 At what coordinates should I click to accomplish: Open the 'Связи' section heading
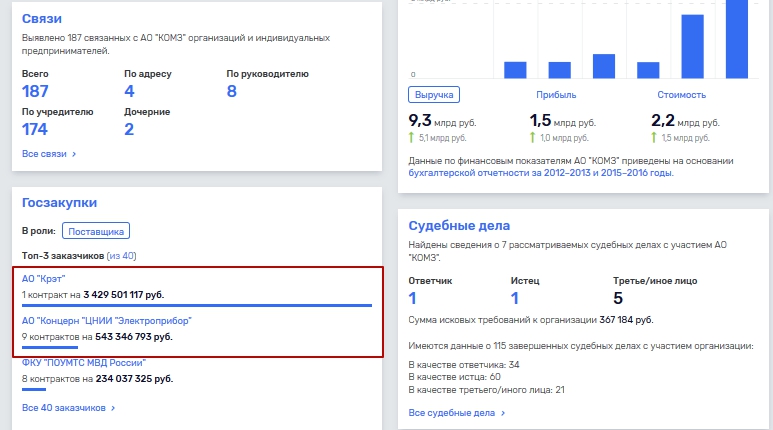pyautogui.click(x=42, y=19)
